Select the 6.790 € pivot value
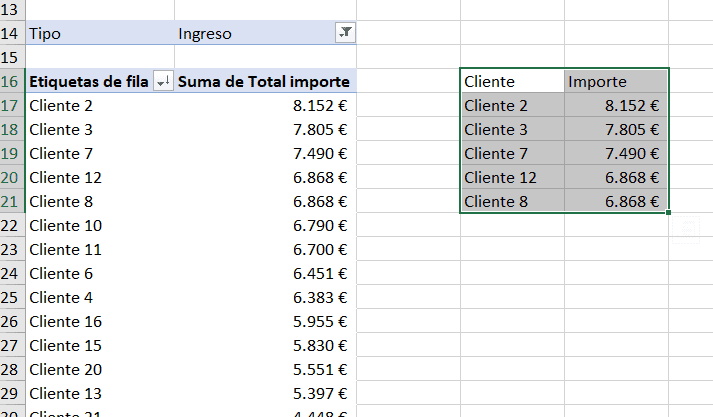This screenshot has width=713, height=417. (266, 226)
